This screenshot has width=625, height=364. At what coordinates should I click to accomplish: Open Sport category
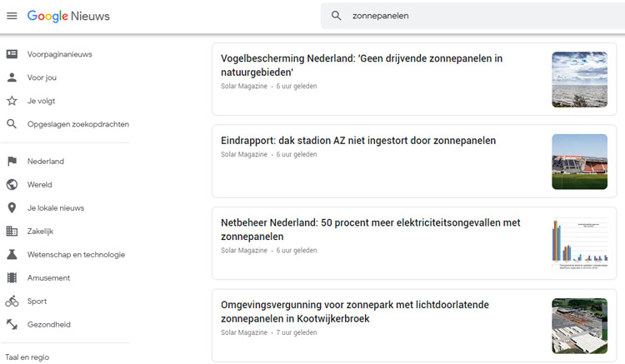[37, 301]
